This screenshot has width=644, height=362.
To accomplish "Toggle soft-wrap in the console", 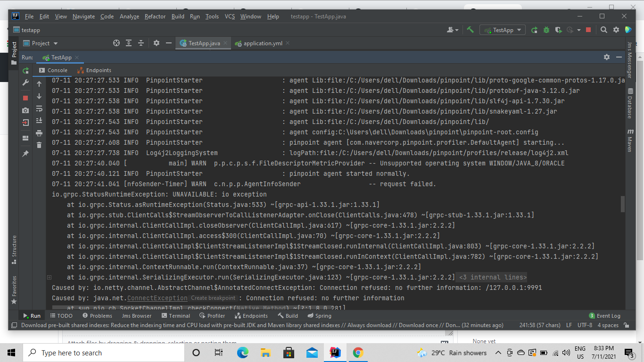I will (x=39, y=108).
